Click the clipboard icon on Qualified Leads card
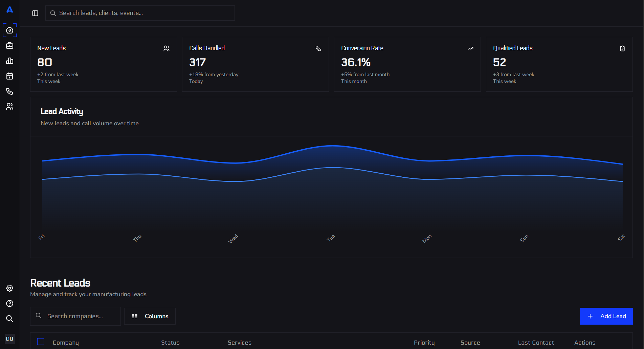The height and width of the screenshot is (349, 644). pos(622,48)
